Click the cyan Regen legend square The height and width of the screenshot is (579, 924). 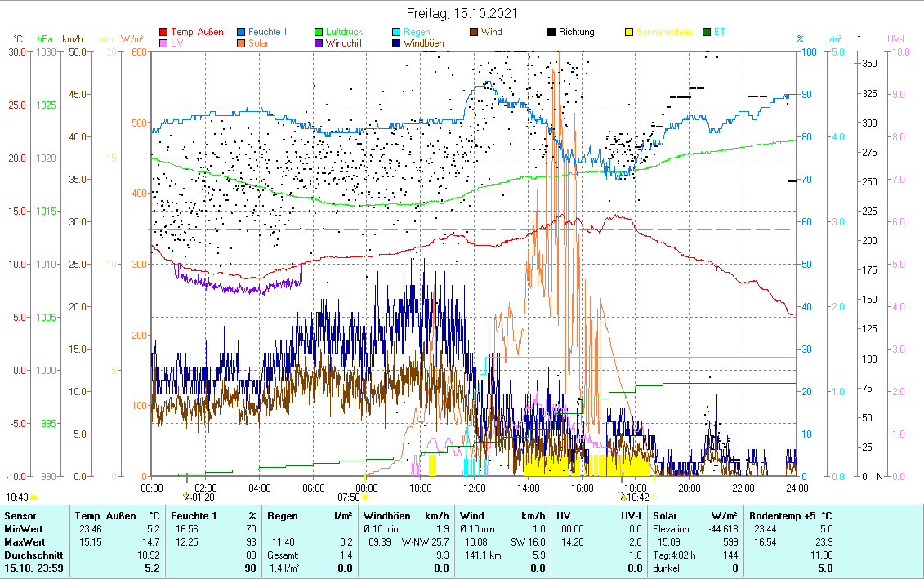[395, 33]
